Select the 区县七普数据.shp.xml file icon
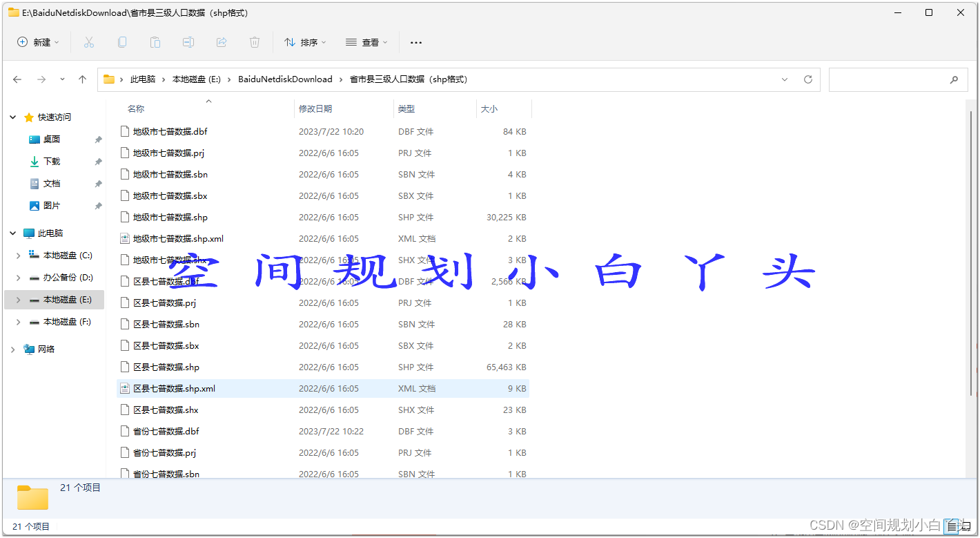Image resolution: width=980 pixels, height=538 pixels. (x=125, y=388)
